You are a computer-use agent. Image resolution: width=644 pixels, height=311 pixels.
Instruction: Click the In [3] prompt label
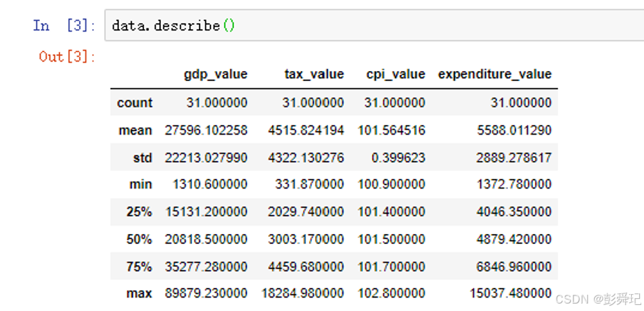64,26
